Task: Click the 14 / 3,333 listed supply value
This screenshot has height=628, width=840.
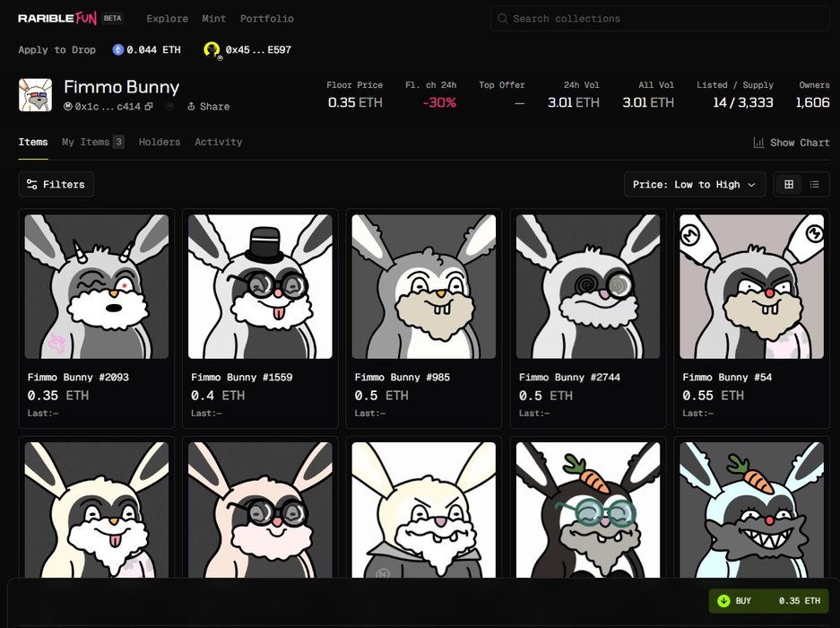Action: pyautogui.click(x=742, y=102)
